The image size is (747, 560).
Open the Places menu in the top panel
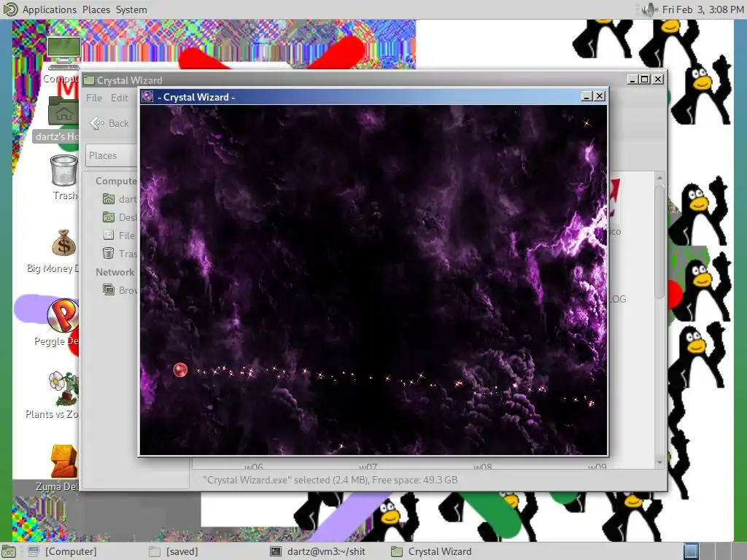(x=96, y=9)
